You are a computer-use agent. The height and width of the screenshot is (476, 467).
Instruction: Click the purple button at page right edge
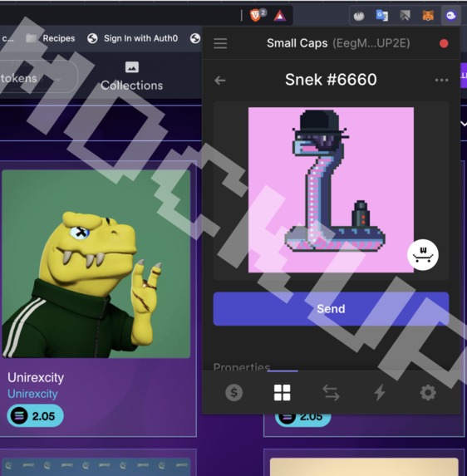[x=464, y=76]
